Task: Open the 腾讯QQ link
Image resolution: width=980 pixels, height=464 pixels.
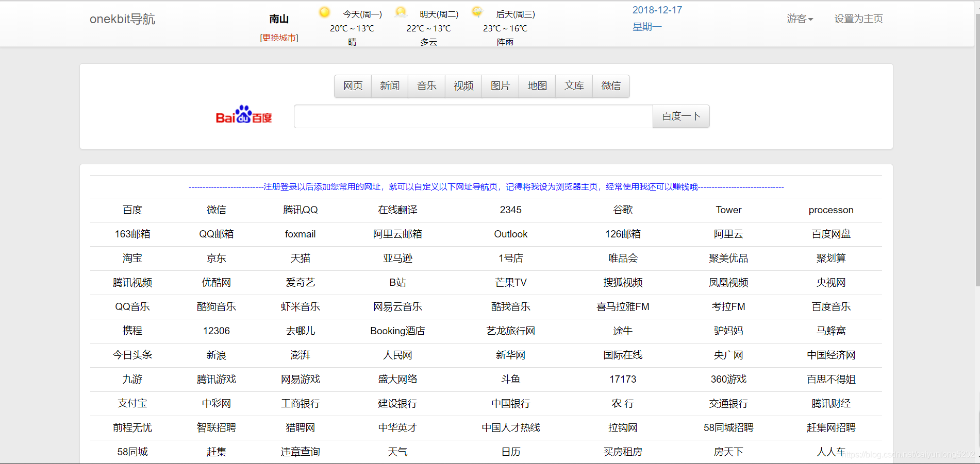Action: pos(301,210)
